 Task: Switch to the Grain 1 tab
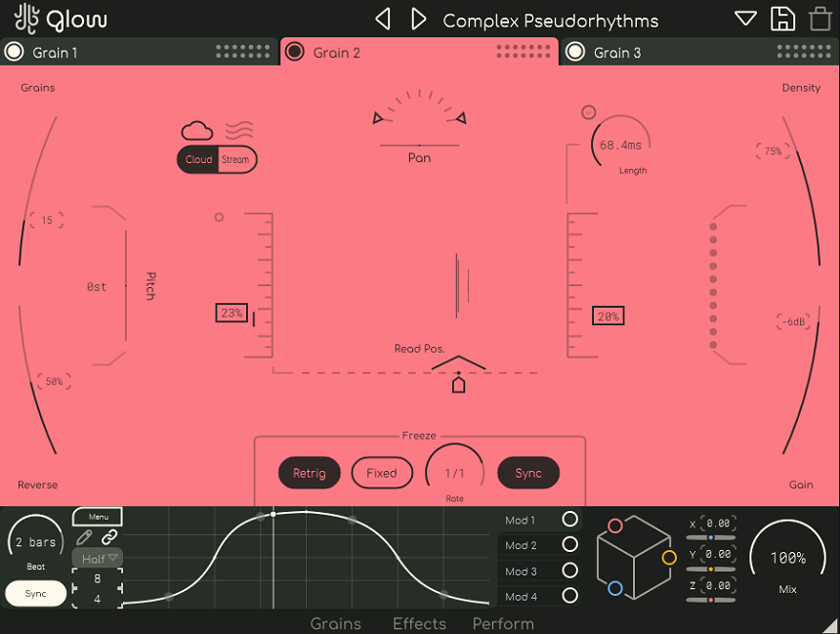pos(140,52)
